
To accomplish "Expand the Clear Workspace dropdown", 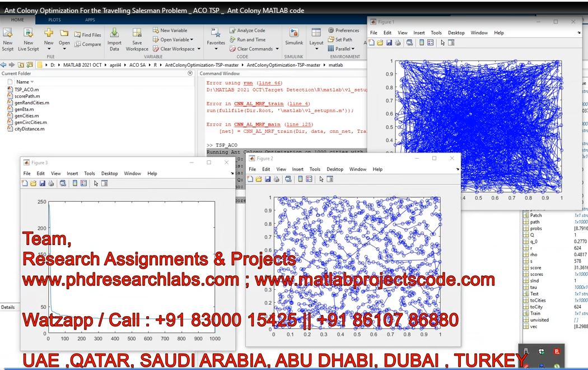I will [199, 49].
